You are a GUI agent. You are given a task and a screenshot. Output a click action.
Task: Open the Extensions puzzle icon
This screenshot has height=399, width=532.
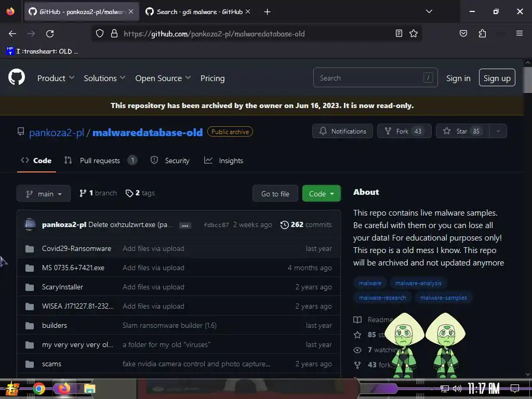coord(482,33)
